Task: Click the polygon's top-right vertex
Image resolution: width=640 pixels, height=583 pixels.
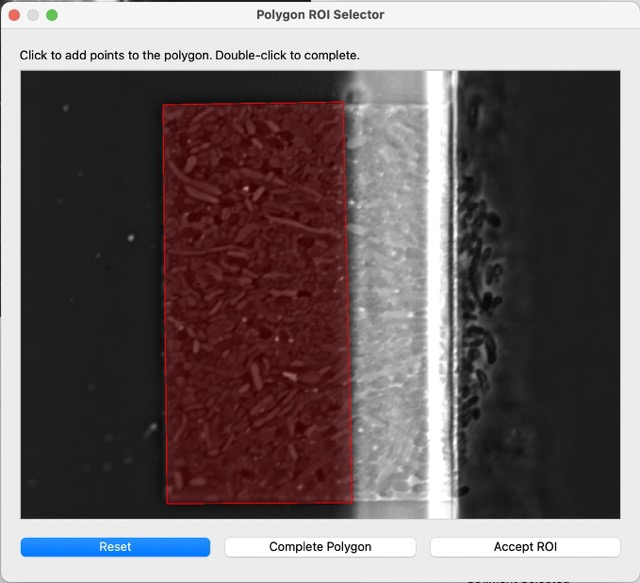Action: tap(343, 102)
